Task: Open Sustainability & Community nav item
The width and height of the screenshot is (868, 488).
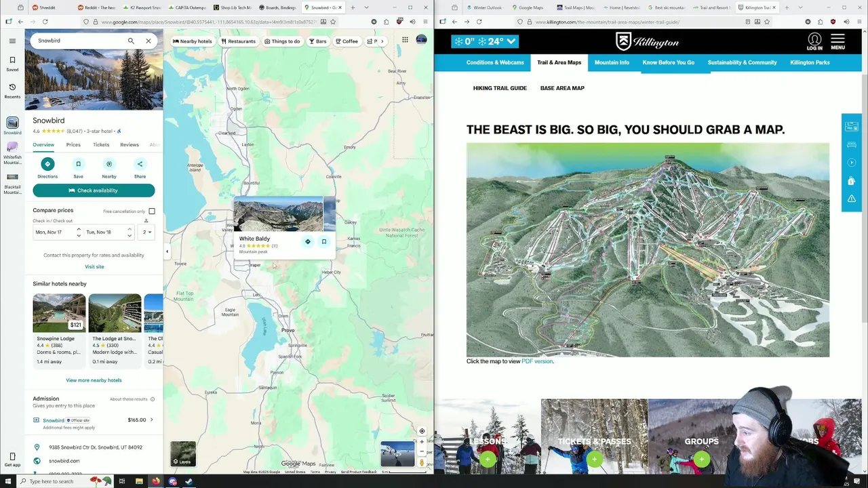Action: coord(743,62)
